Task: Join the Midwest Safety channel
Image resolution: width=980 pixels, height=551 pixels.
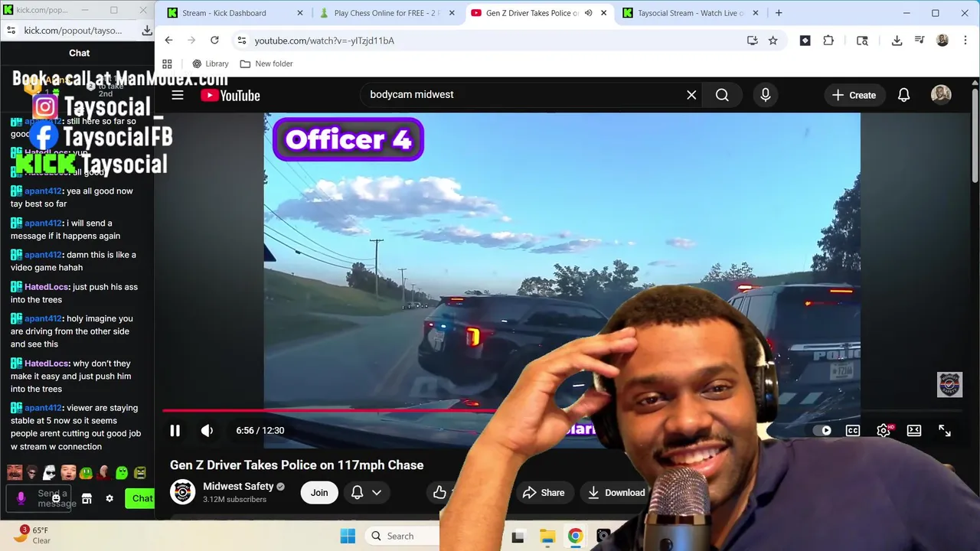Action: tap(319, 493)
